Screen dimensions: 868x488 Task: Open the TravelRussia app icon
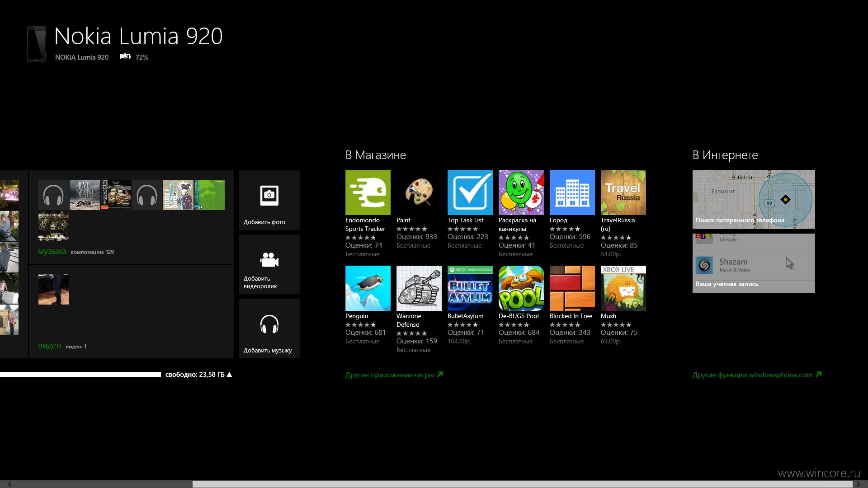click(x=623, y=192)
